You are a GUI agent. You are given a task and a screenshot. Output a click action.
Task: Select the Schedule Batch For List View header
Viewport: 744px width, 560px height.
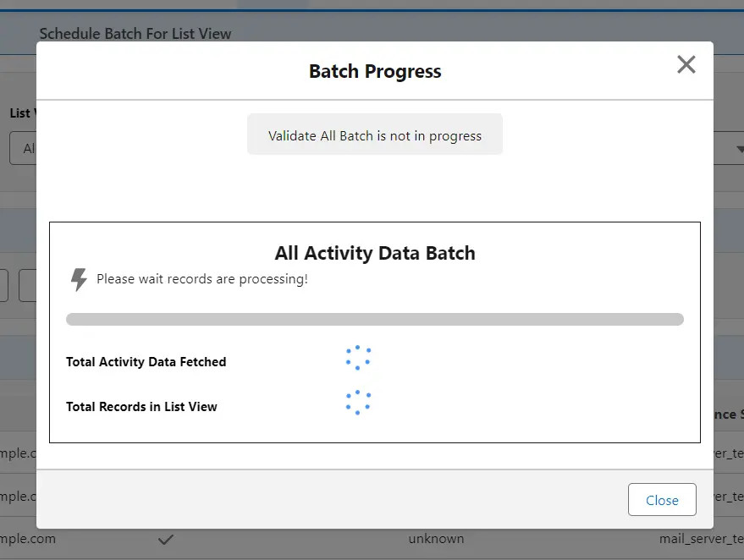pyautogui.click(x=135, y=33)
